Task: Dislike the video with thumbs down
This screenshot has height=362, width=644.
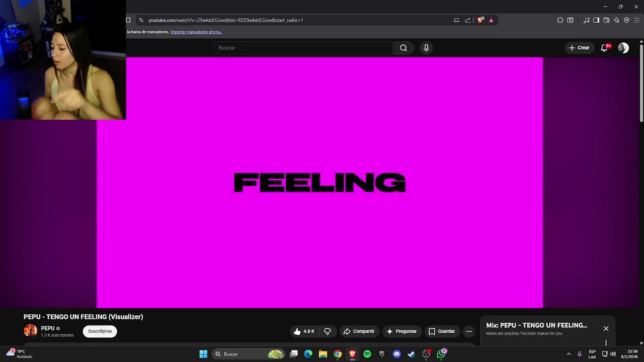Action: [328, 331]
